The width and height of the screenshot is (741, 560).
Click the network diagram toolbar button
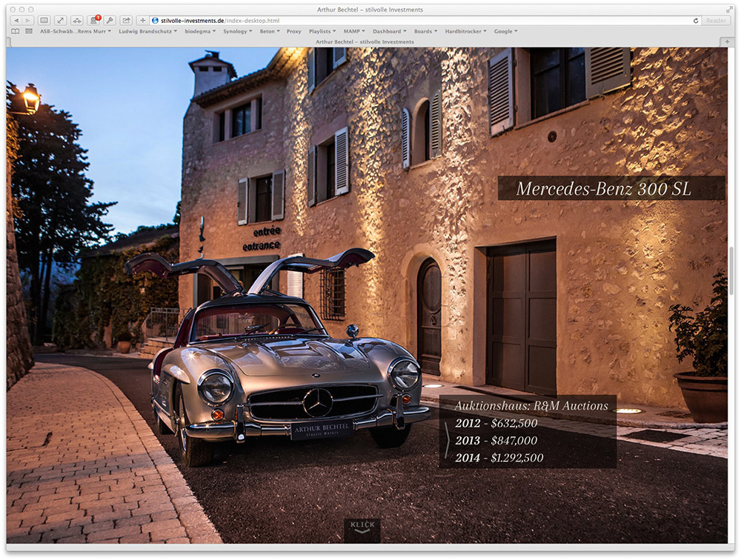77,20
